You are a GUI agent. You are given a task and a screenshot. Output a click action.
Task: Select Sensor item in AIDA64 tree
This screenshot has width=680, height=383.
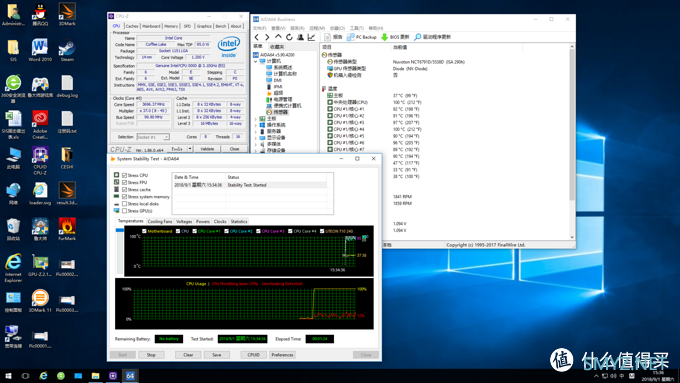tap(277, 112)
